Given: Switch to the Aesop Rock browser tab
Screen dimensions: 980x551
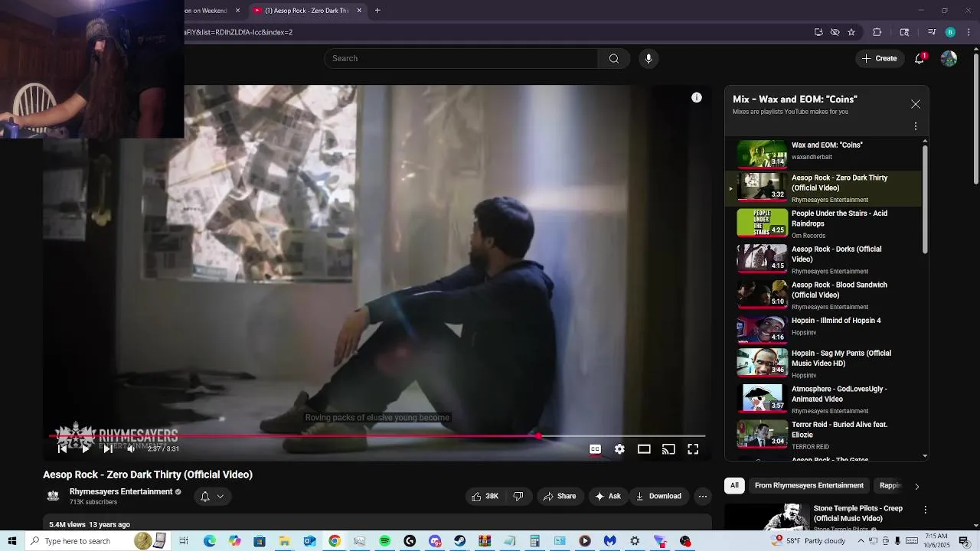Looking at the screenshot, I should pyautogui.click(x=306, y=11).
